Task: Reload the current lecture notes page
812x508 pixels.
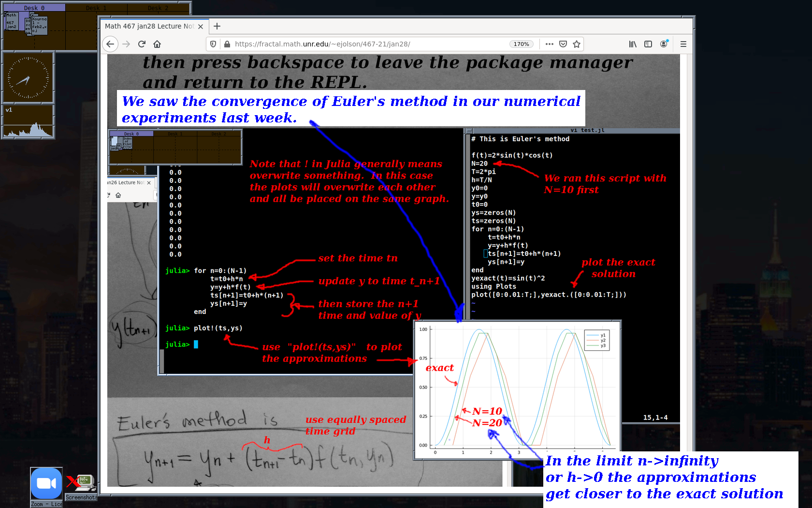Action: coord(142,44)
